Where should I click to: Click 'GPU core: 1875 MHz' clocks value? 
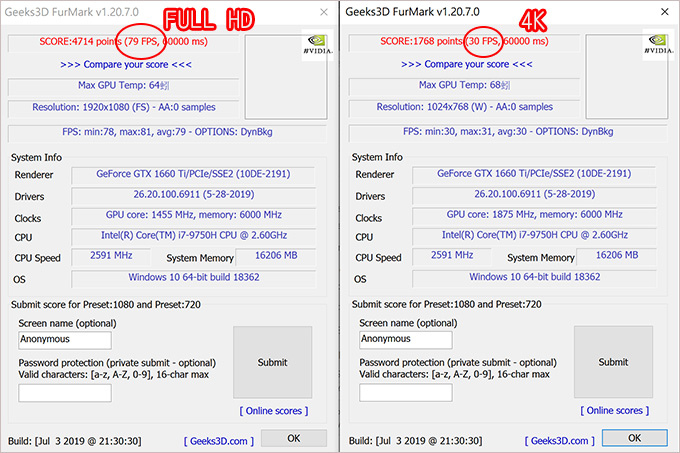pyautogui.click(x=534, y=215)
